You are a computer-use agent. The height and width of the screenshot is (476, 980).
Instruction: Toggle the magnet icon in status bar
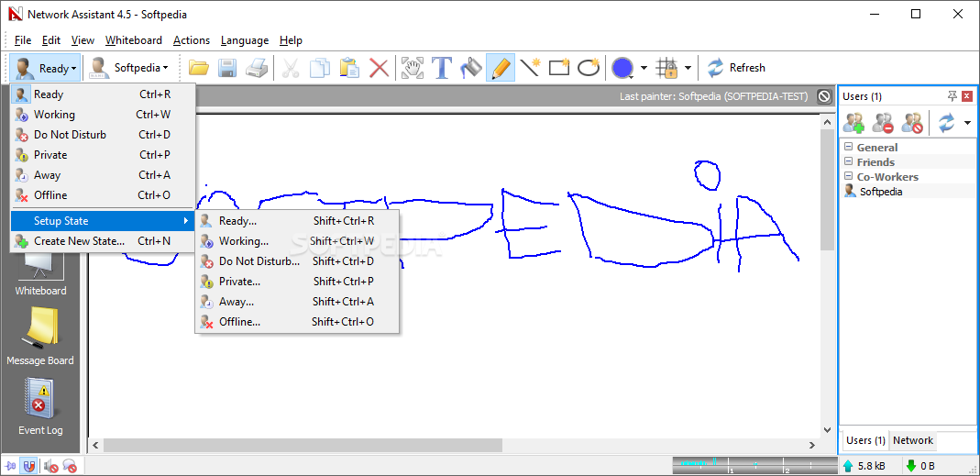(x=28, y=466)
